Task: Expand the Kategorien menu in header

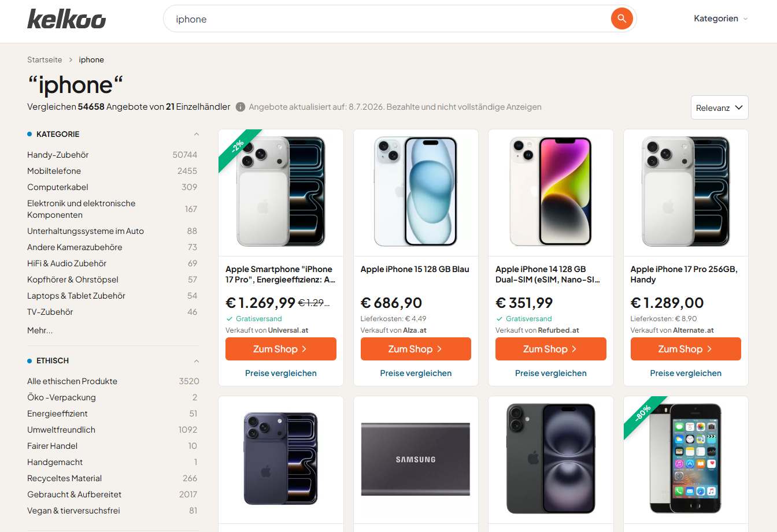Action: click(721, 18)
